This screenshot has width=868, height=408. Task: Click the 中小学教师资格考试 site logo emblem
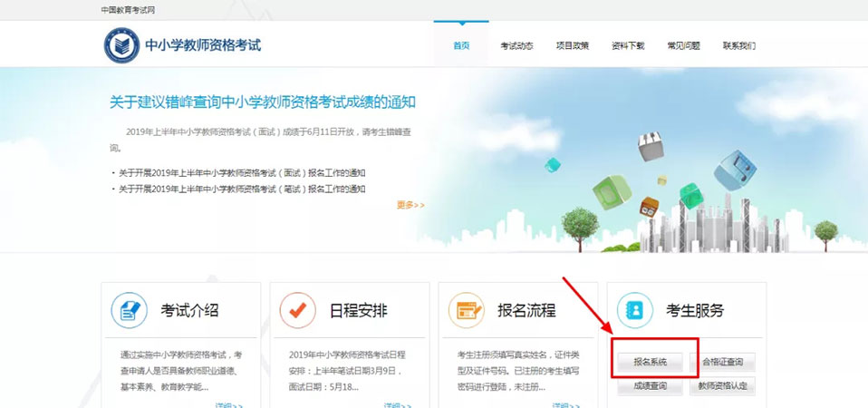pyautogui.click(x=121, y=44)
